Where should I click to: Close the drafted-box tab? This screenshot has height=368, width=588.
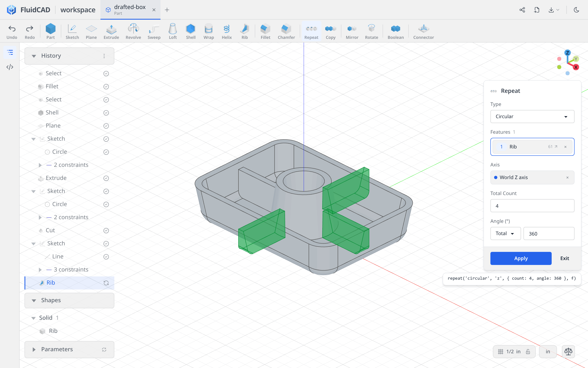pos(154,10)
